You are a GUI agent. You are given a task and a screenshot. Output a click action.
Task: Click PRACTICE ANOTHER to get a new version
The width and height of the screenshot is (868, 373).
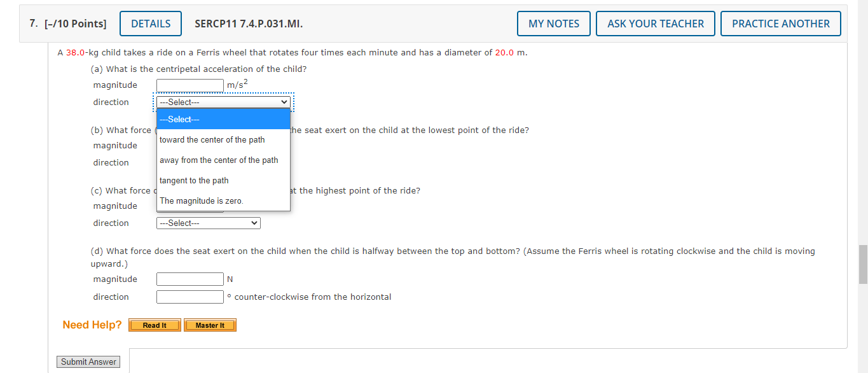[780, 23]
